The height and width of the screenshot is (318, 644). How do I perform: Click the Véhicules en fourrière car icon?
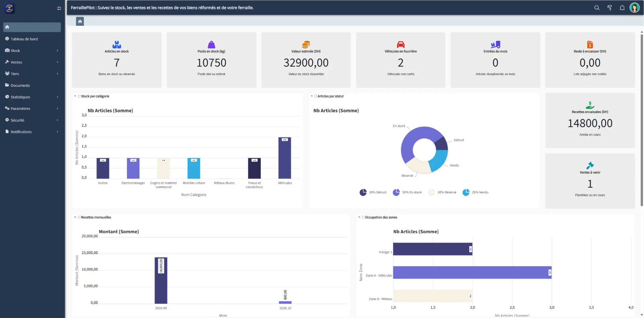[400, 44]
